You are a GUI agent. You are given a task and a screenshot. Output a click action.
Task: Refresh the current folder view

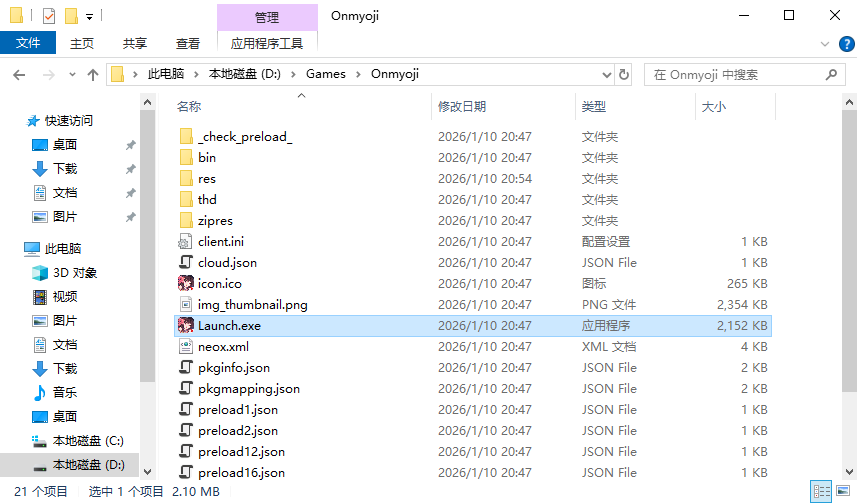[624, 74]
